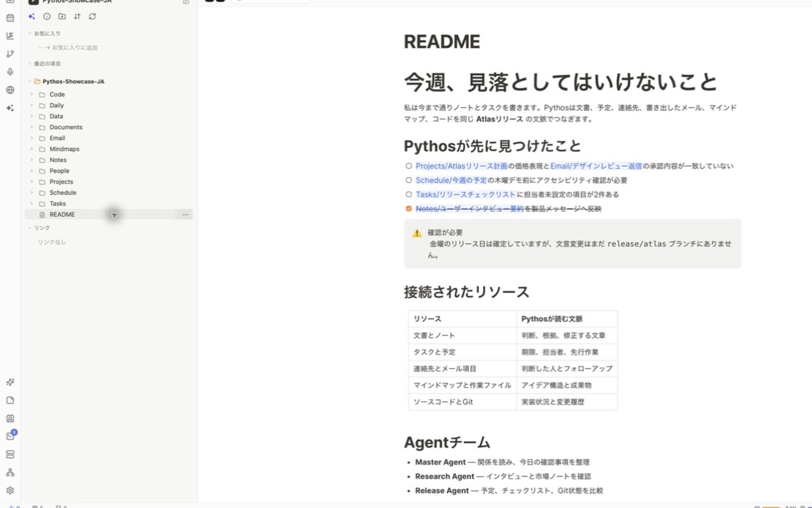Check the Projects/Atlasリリース計画 task checkbox
The height and width of the screenshot is (508, 812).
coord(409,166)
